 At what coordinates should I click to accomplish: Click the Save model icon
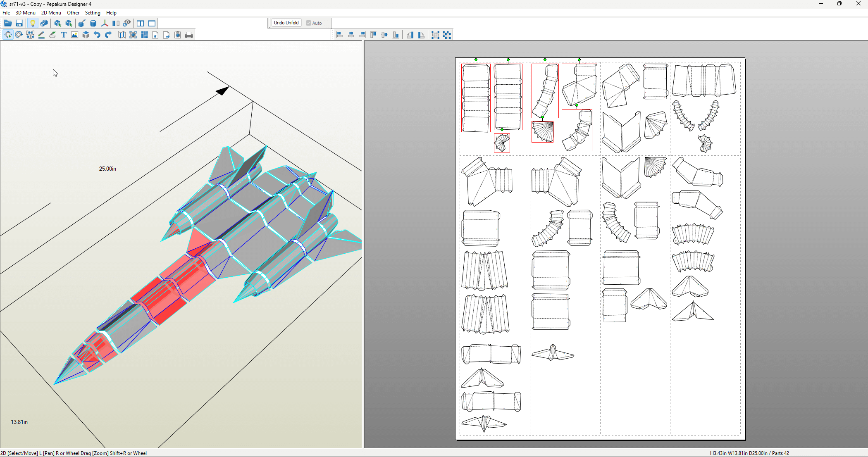(x=19, y=23)
